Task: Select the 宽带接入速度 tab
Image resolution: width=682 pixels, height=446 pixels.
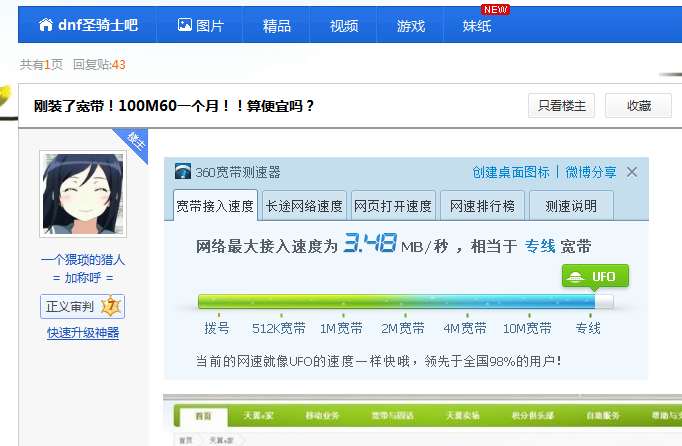Action: point(215,205)
